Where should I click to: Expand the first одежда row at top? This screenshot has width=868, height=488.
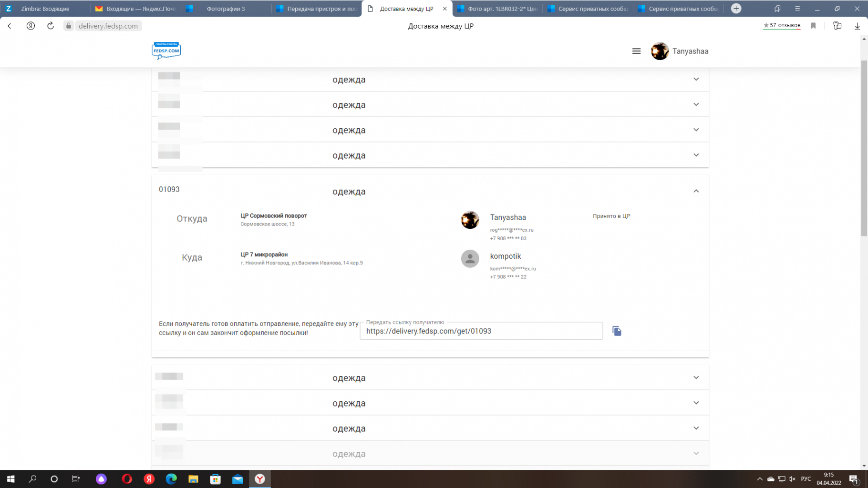point(696,79)
